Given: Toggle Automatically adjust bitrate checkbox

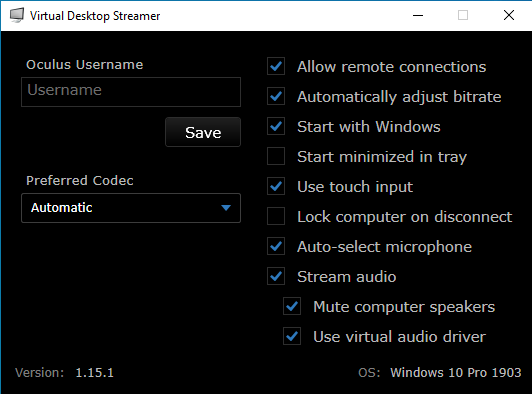Looking at the screenshot, I should pos(276,96).
